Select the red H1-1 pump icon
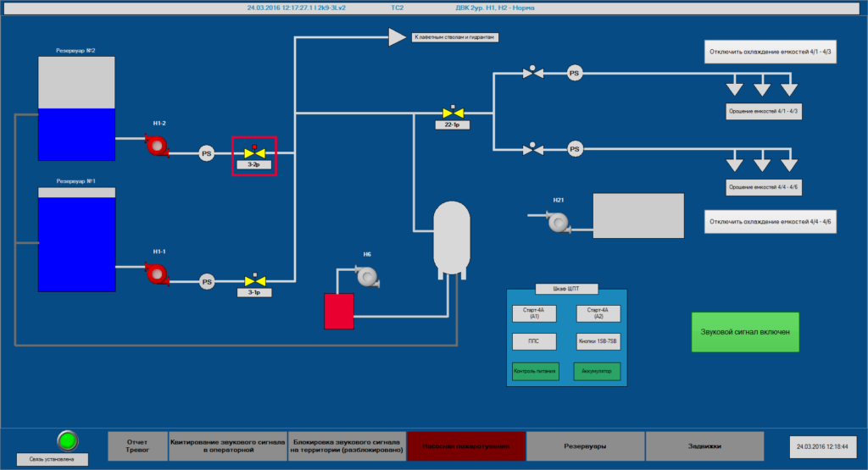Viewport: 868px width, 470px height. click(x=156, y=274)
